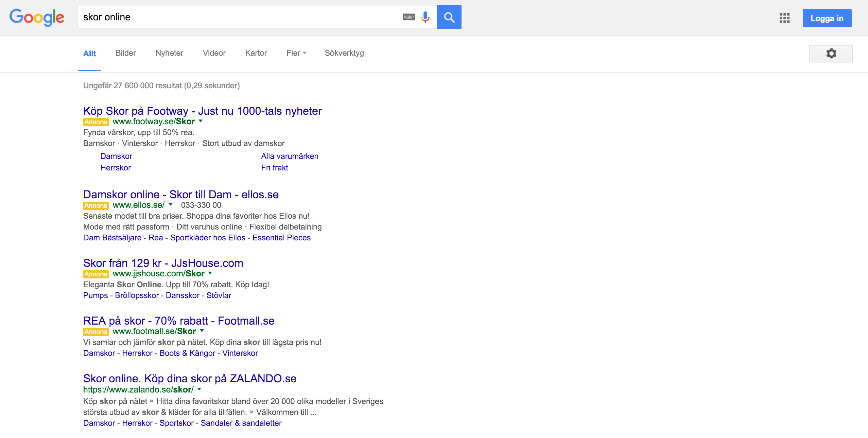
Task: Expand arrow next to zalando.se/skor/ URL
Action: [x=199, y=389]
